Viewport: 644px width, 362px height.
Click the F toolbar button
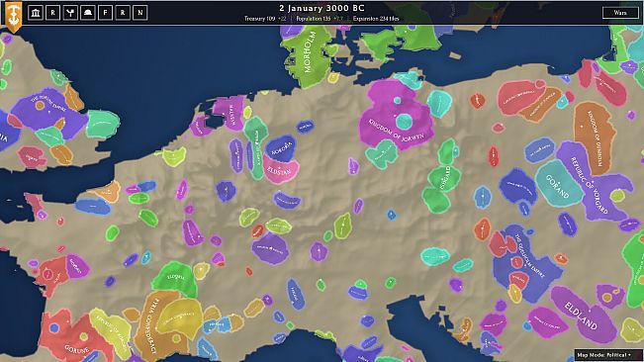105,13
